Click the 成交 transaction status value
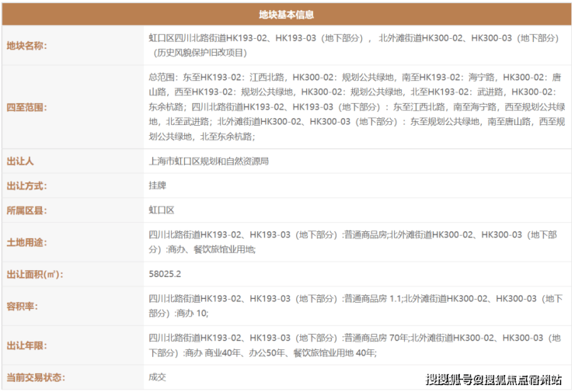 (x=158, y=377)
